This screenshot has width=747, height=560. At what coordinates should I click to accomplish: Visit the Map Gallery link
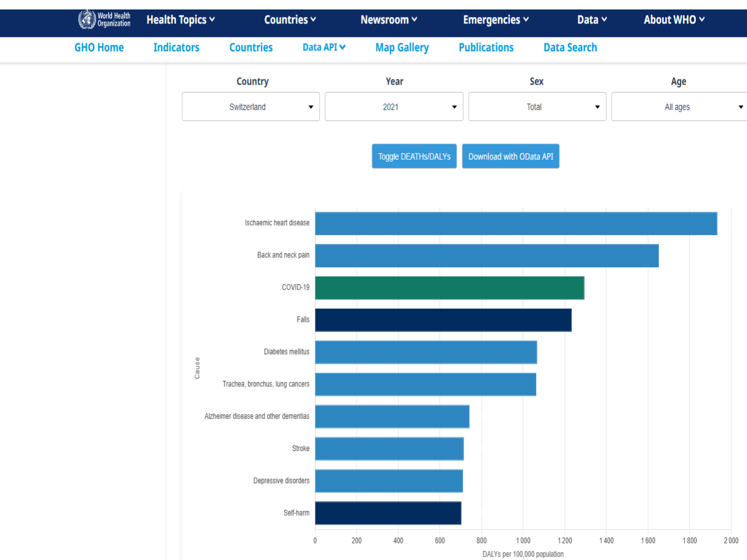402,48
